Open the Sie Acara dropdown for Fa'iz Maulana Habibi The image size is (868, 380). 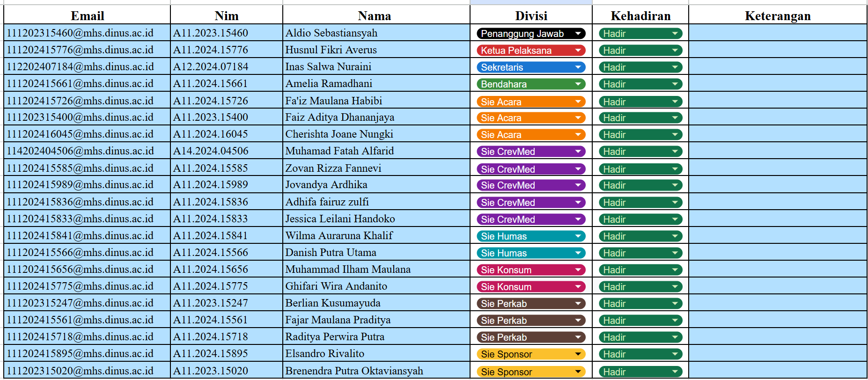pos(531,102)
